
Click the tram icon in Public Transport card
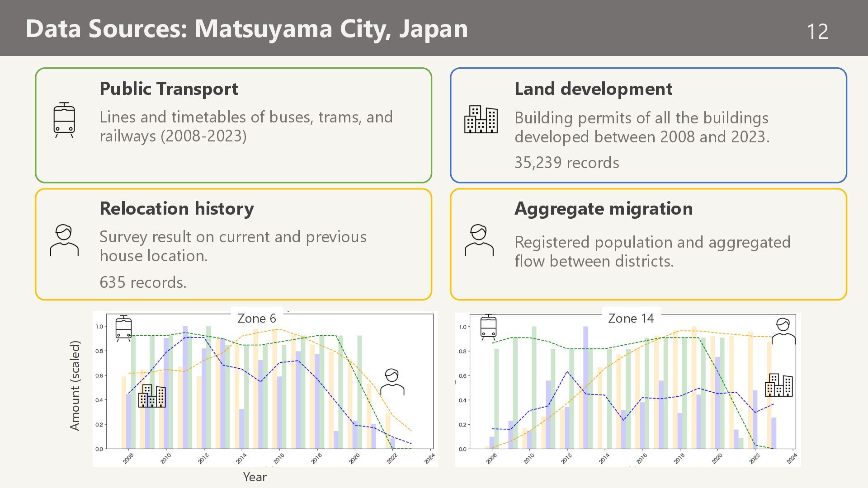tap(64, 120)
